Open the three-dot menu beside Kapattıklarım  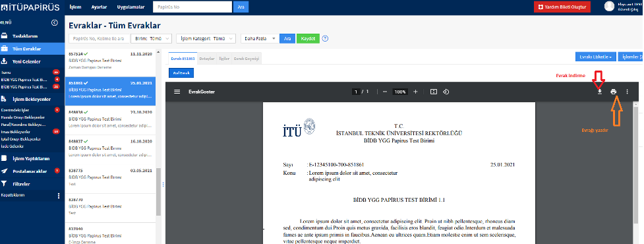point(58,195)
